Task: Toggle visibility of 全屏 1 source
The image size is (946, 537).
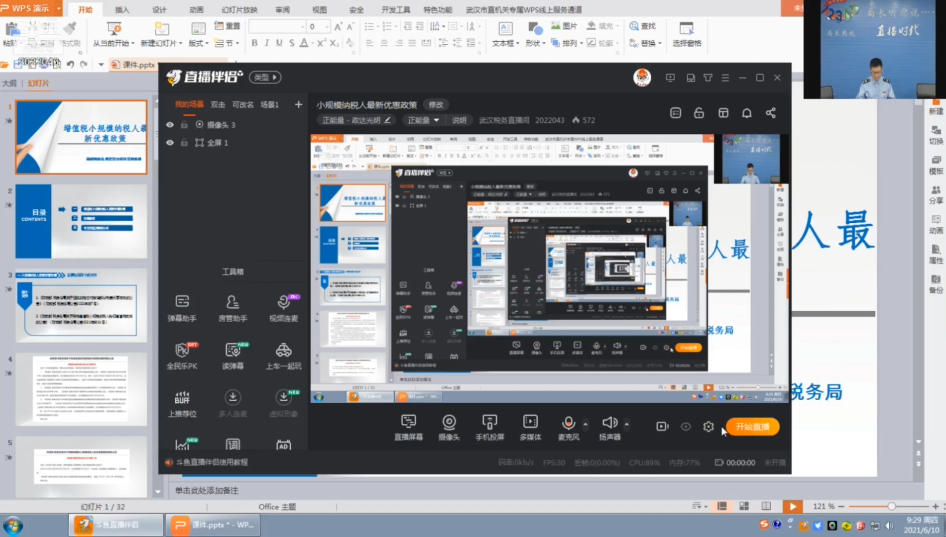Action: click(170, 143)
